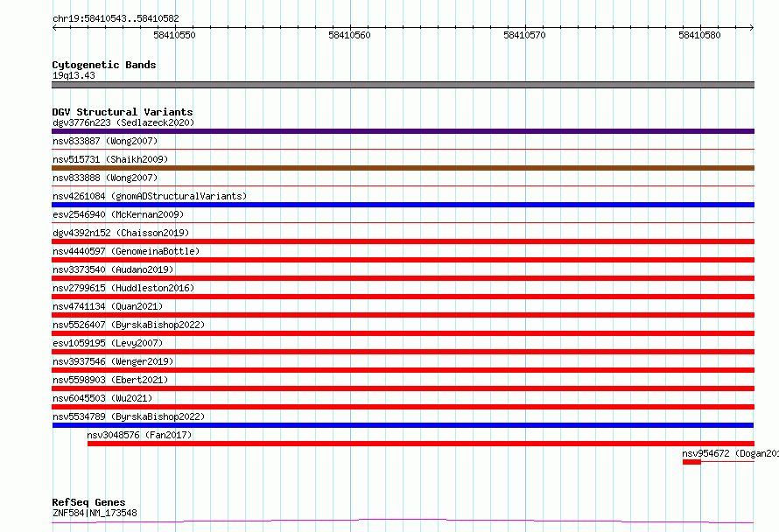Select the red esv1059195 variant bar
This screenshot has width=779, height=532.
[x=403, y=352]
